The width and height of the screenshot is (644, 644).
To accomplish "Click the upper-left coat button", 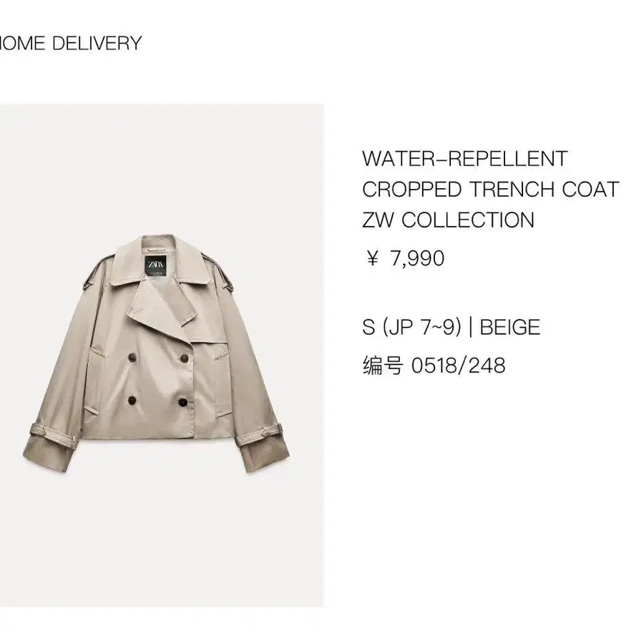I will coord(132,357).
